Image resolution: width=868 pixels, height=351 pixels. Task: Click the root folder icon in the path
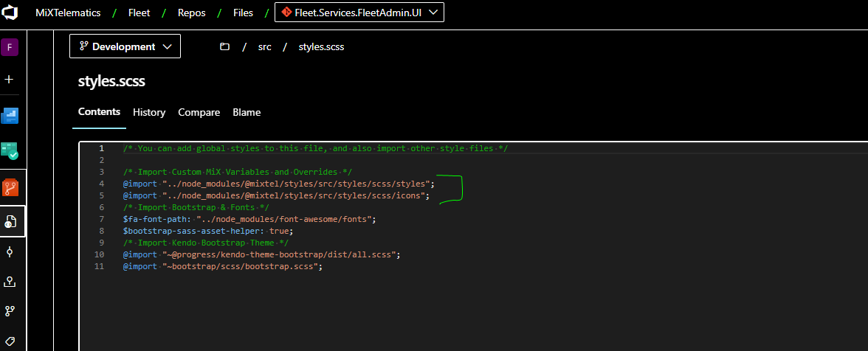point(224,46)
